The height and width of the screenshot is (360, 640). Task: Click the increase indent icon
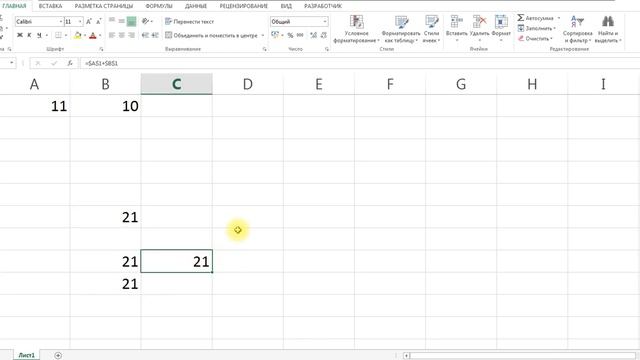(x=155, y=36)
